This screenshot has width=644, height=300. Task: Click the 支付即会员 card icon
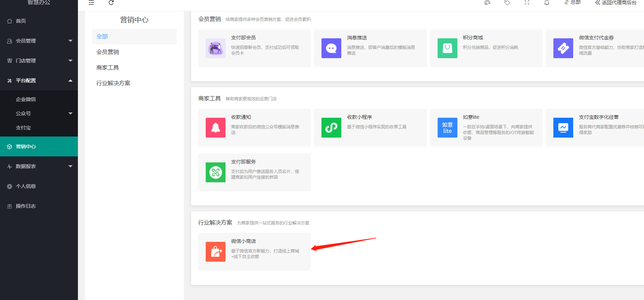pos(215,48)
